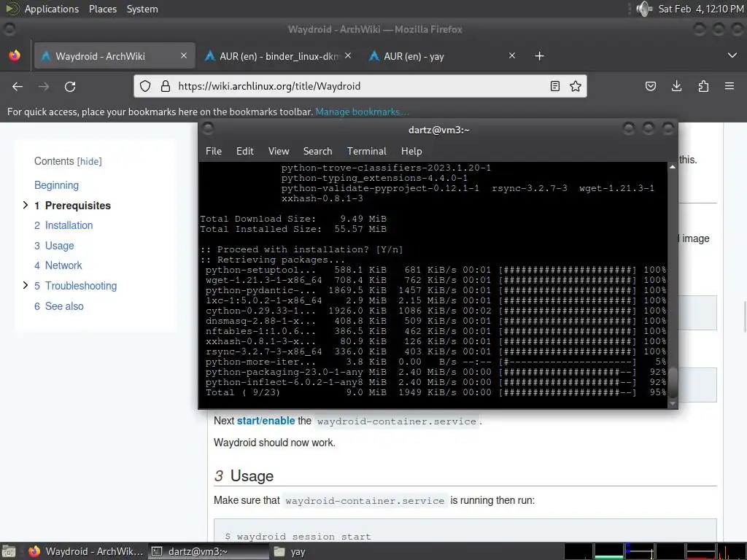Go to 6 See also section
Screen dimensions: 747x560
(58, 306)
